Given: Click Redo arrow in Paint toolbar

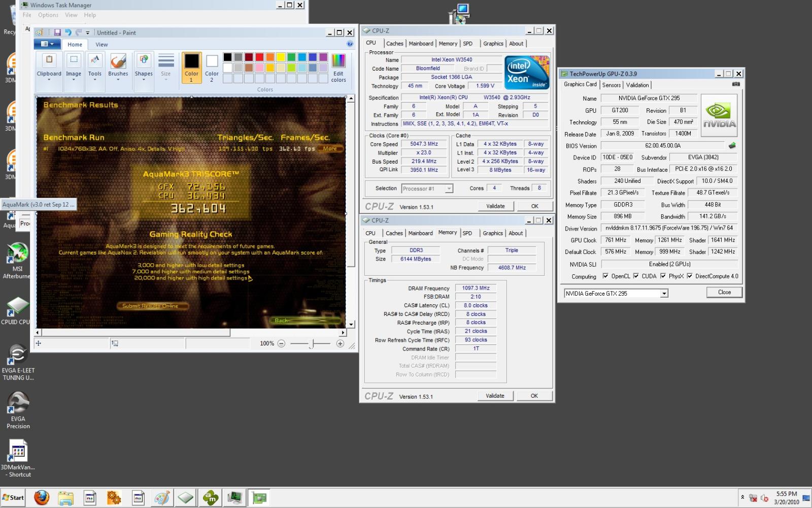Looking at the screenshot, I should click(x=79, y=33).
